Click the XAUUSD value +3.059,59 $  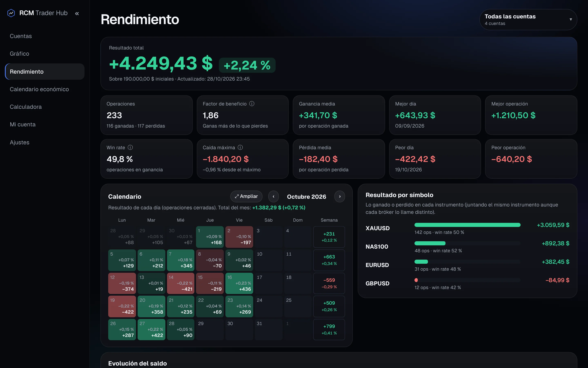pyautogui.click(x=553, y=225)
